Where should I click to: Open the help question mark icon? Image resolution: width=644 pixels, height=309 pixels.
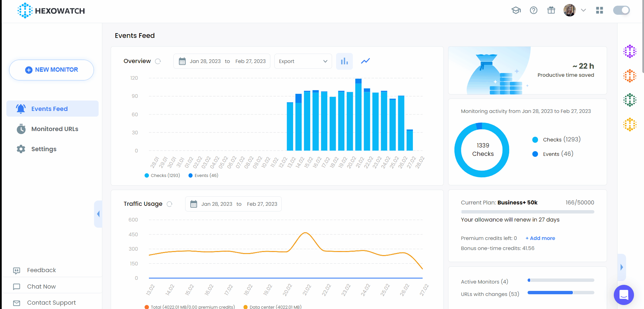point(534,10)
